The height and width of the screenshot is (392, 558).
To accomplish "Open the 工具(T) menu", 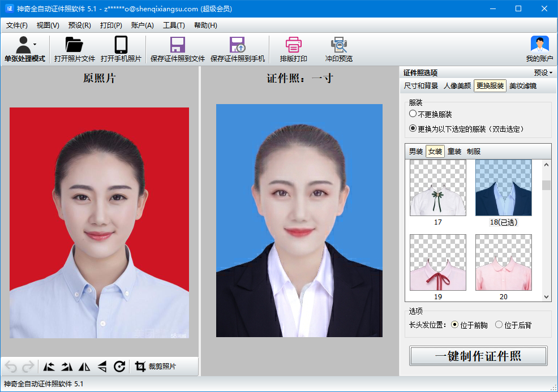I will (174, 25).
